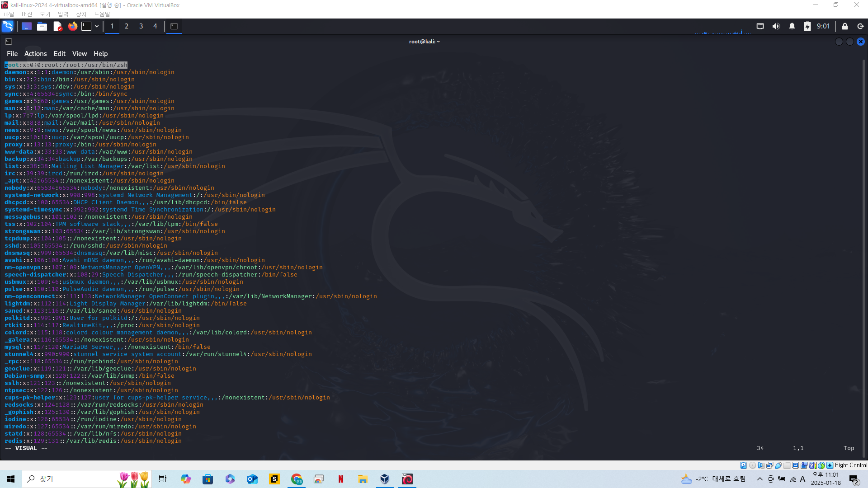Expand the terminal launcher dropdown arrow
The height and width of the screenshot is (488, 868).
[97, 26]
